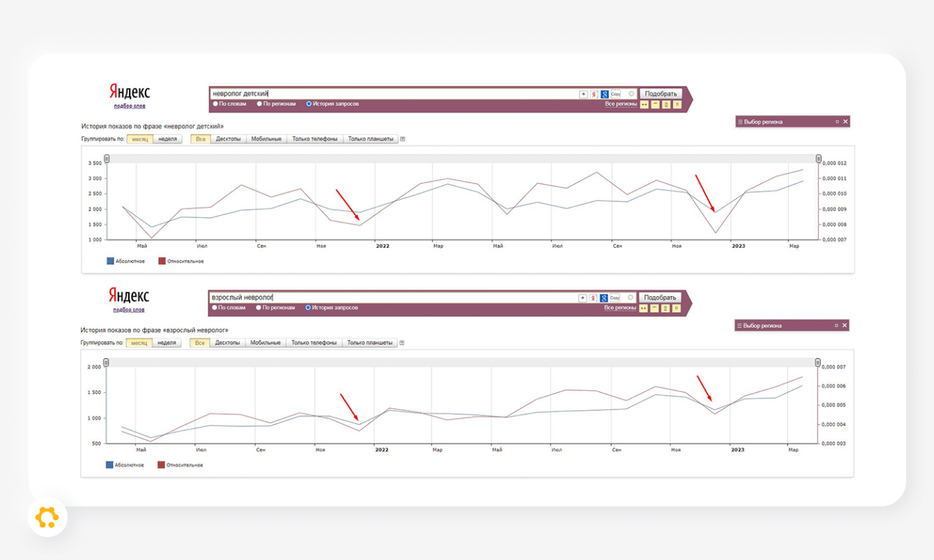Click the Google 'g' icon beside 'взрослый невролог' field
Image resolution: width=934 pixels, height=560 pixels.
point(604,298)
